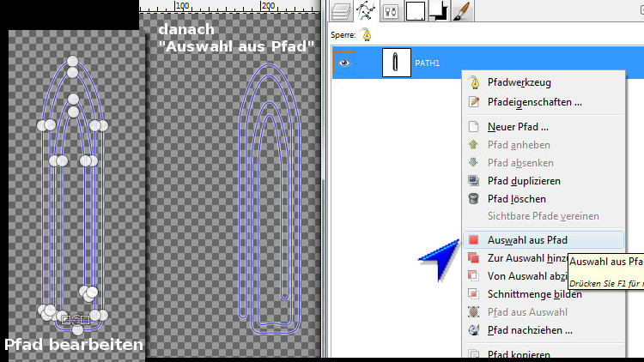Click the Neuer Pfad page icon

473,127
